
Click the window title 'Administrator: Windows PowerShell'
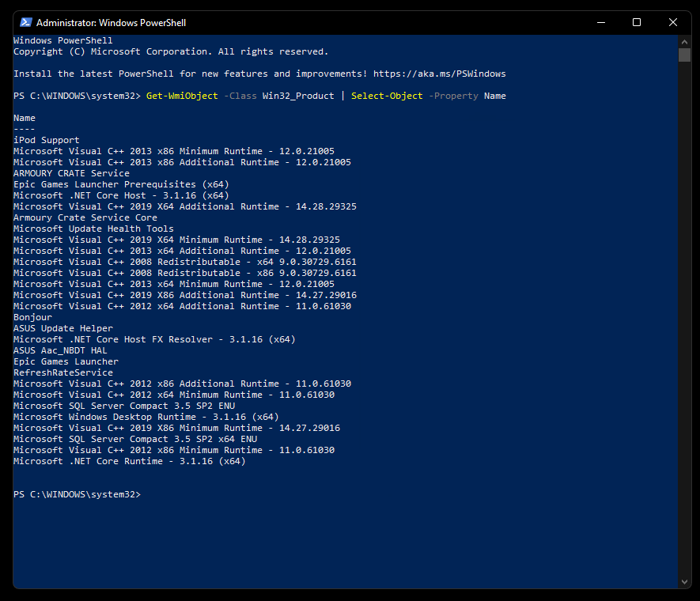112,23
